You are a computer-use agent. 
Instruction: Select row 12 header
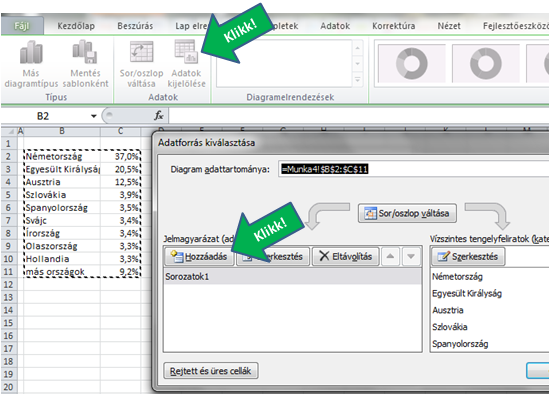tap(8, 284)
